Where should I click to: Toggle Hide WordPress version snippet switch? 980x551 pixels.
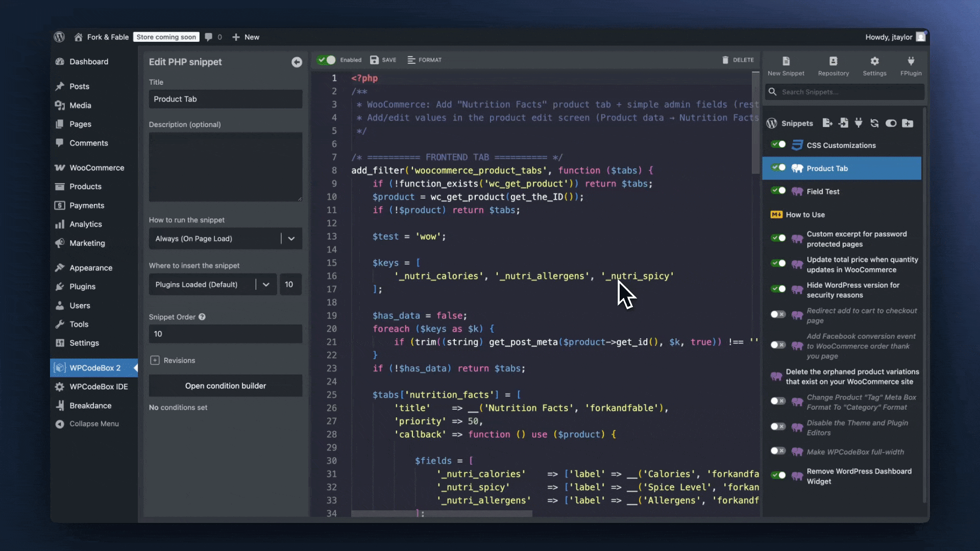click(778, 289)
